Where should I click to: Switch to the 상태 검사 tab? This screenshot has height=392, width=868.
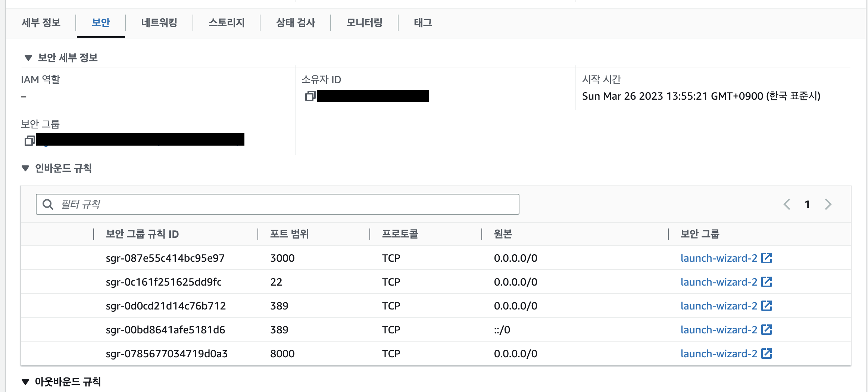(x=296, y=23)
